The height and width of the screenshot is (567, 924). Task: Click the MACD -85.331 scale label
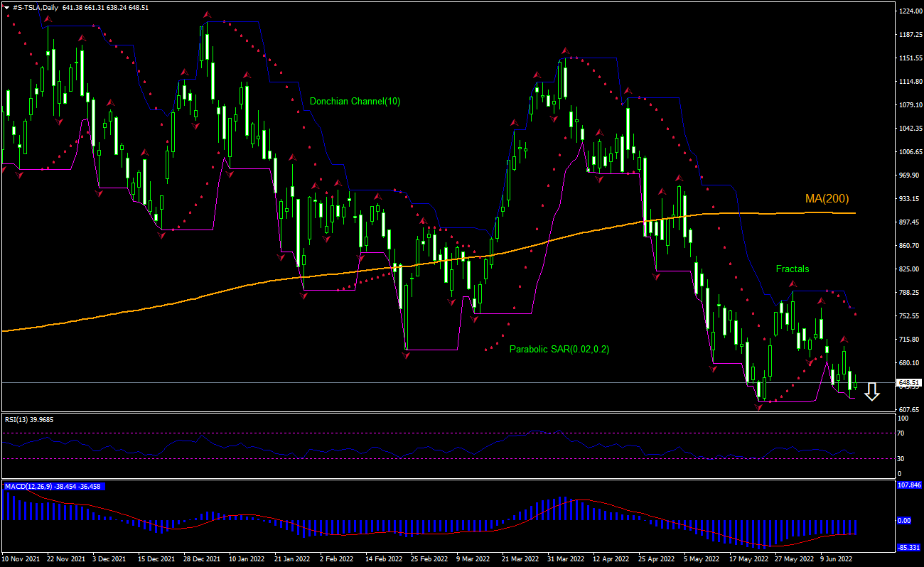pos(910,548)
